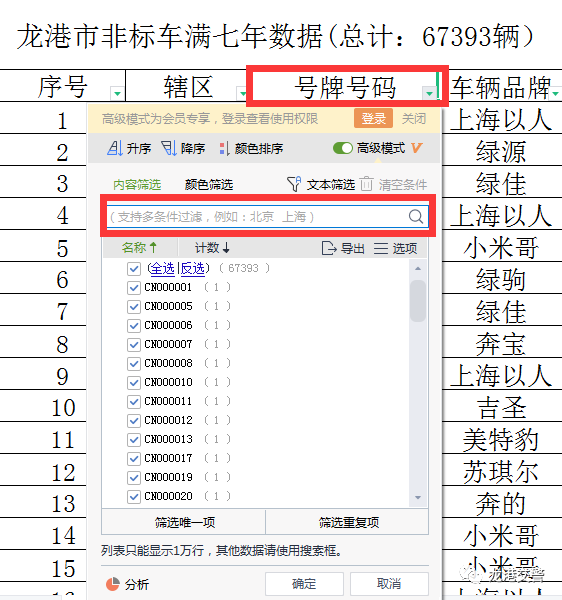Select the 美特豹 brand cell
The image size is (562, 600).
(501, 440)
